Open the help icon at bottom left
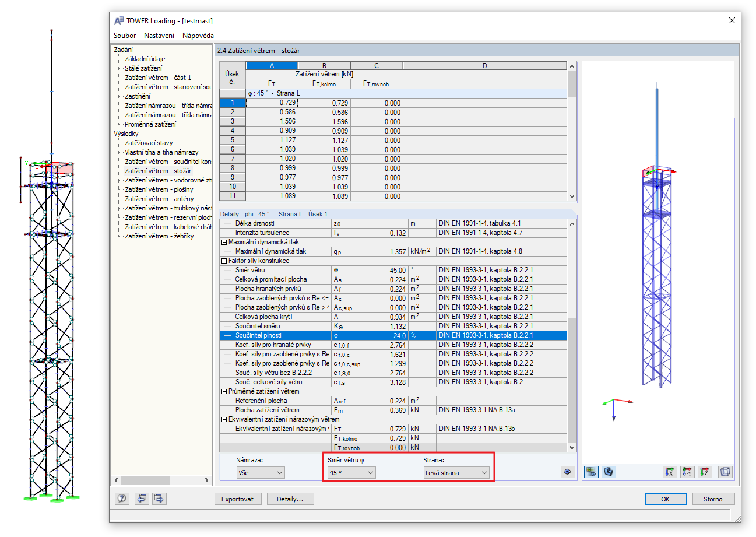 tap(122, 499)
